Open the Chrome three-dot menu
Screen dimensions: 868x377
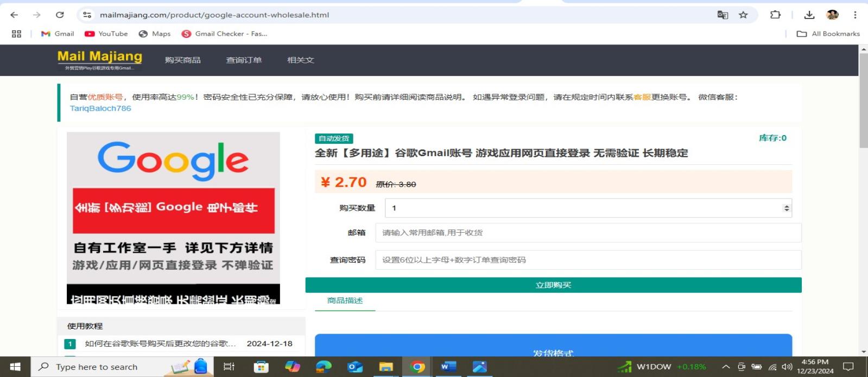(855, 15)
